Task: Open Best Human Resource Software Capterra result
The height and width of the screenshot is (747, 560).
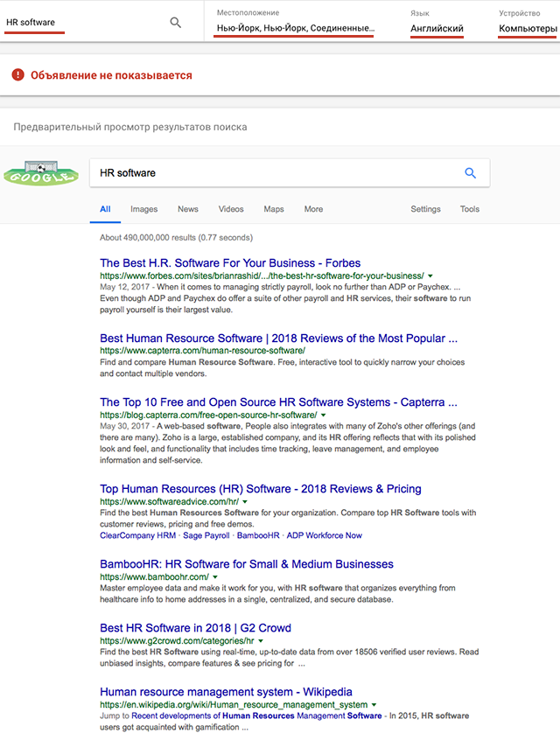Action: 278,339
